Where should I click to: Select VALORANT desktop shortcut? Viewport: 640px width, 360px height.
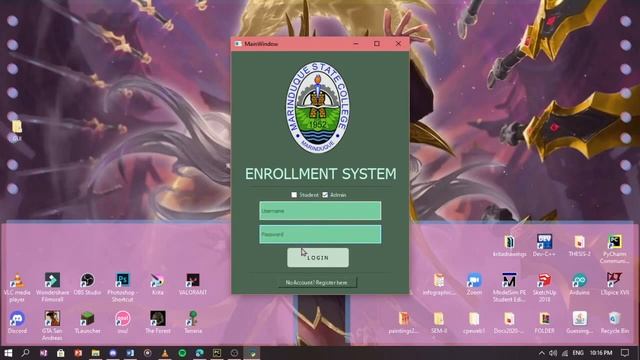coord(193,284)
